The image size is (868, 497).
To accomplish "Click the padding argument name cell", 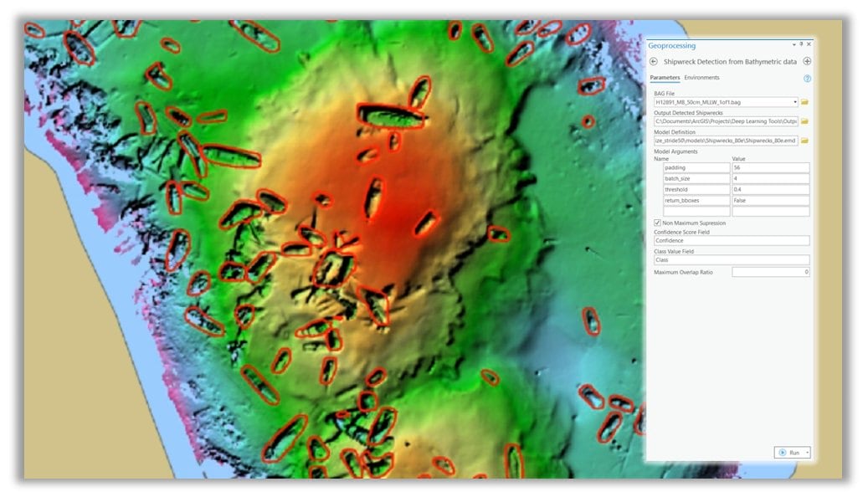I will click(x=696, y=167).
